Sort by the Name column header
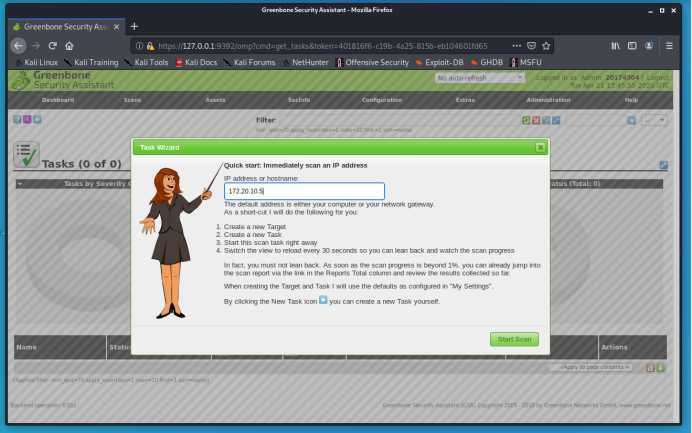 click(x=26, y=347)
